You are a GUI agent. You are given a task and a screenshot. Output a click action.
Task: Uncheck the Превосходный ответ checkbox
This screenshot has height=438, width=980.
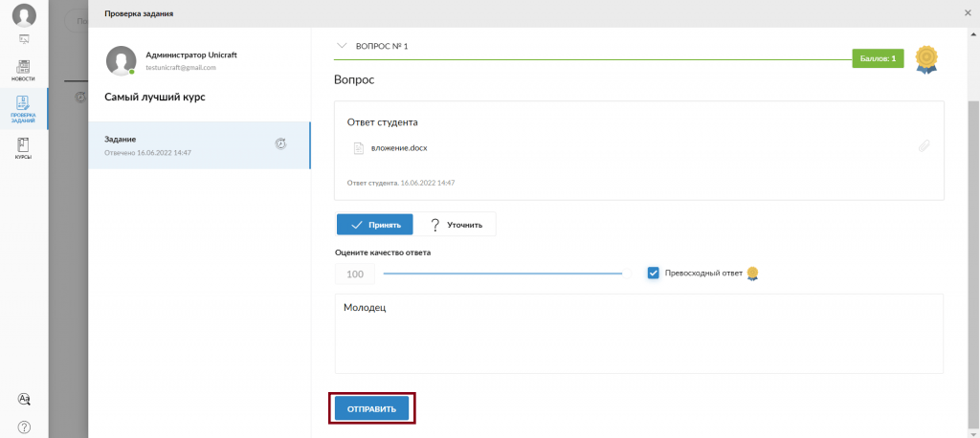[653, 274]
